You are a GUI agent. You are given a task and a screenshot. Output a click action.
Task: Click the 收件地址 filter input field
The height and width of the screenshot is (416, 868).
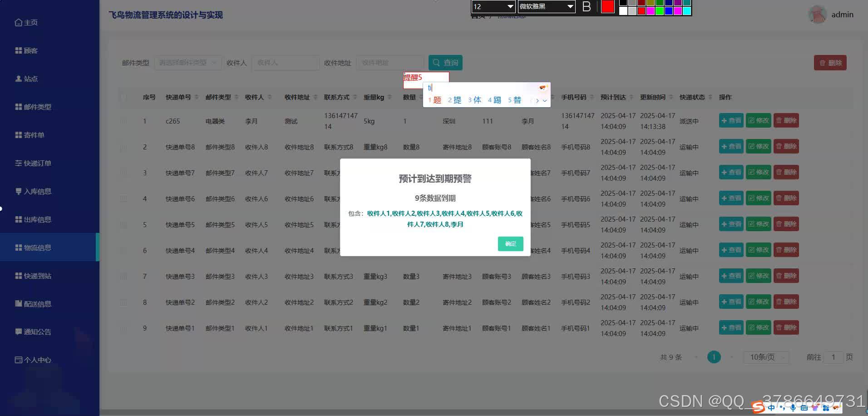(x=390, y=63)
